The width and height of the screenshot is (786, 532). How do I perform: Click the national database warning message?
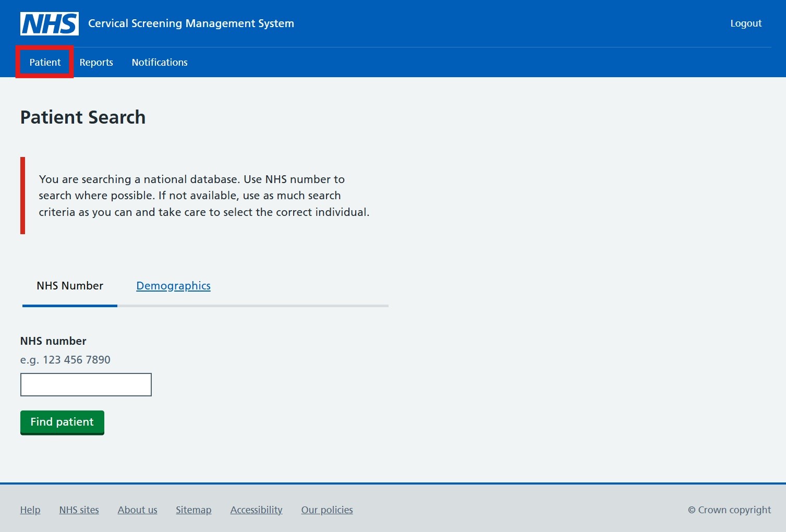click(x=204, y=196)
